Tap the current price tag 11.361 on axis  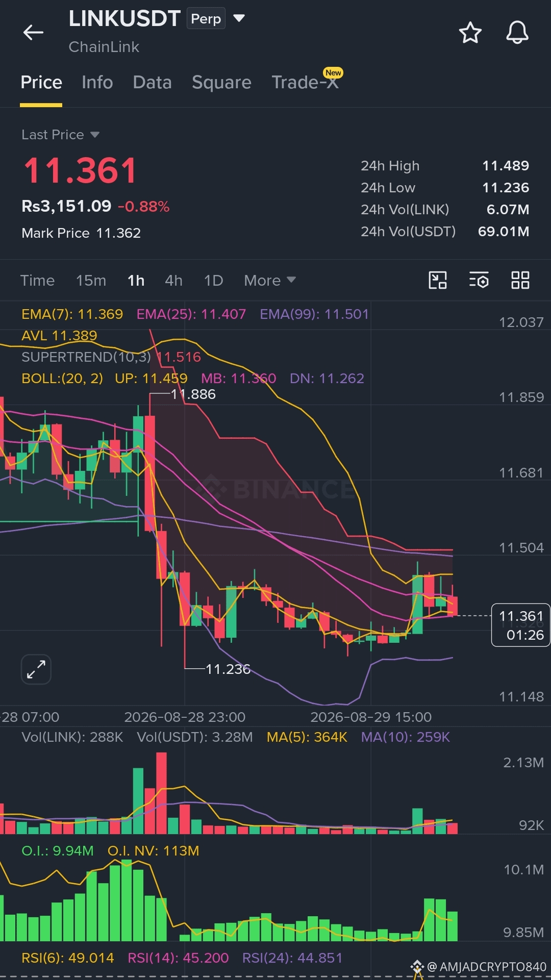(x=521, y=625)
